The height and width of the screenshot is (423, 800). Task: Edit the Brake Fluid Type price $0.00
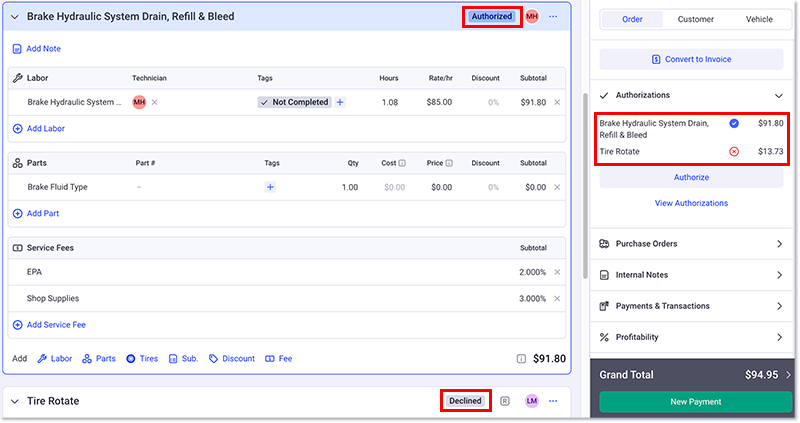[441, 187]
